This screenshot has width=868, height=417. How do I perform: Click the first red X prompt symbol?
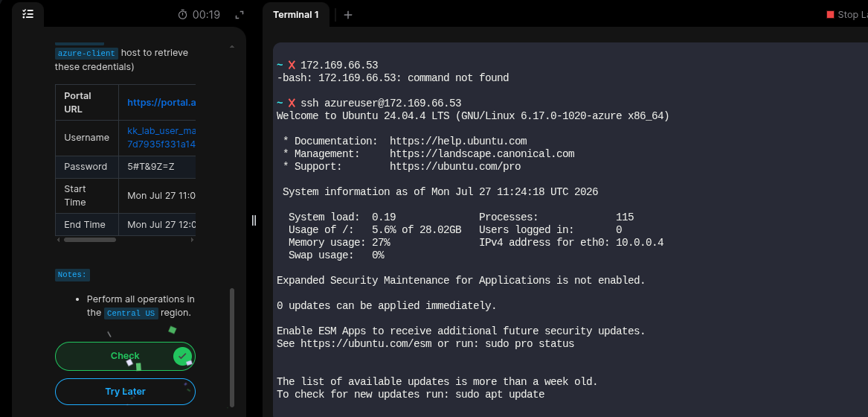coord(292,66)
